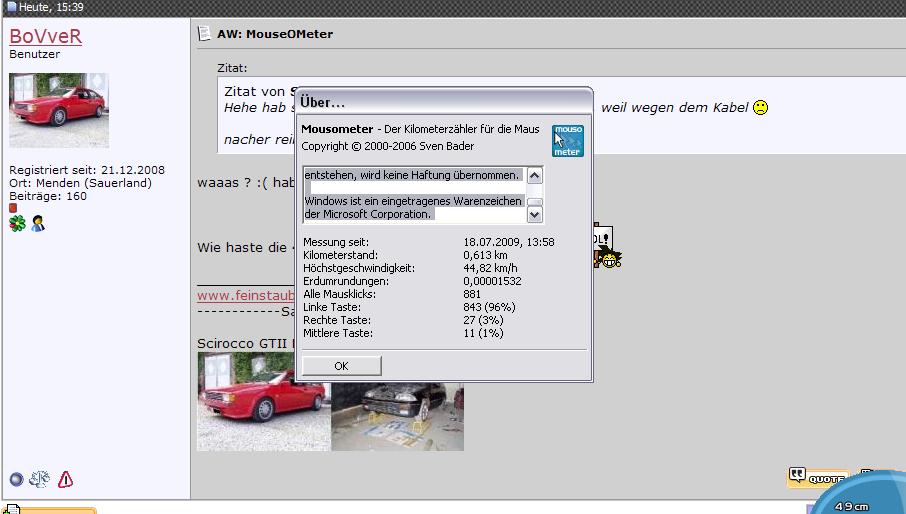Screen dimensions: 906x514
Task: Open the black car on ramps photo
Action: (x=398, y=416)
